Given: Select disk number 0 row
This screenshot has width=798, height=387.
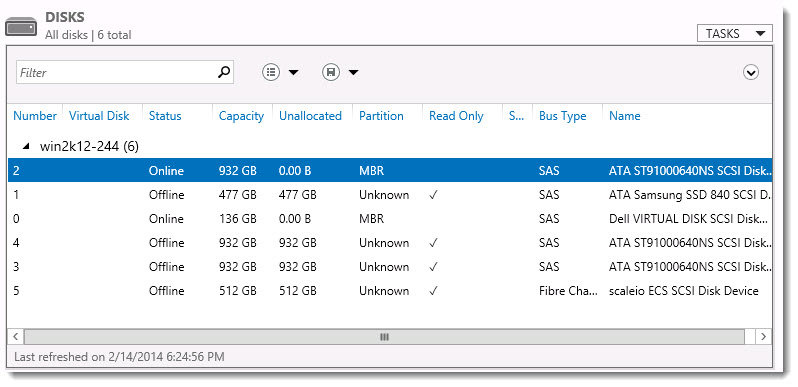Looking at the screenshot, I should 390,218.
